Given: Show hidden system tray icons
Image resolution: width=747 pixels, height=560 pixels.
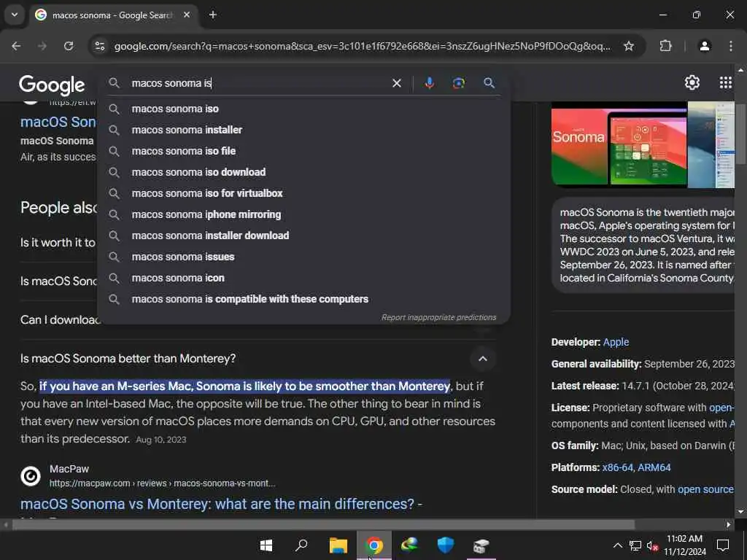Looking at the screenshot, I should point(617,545).
